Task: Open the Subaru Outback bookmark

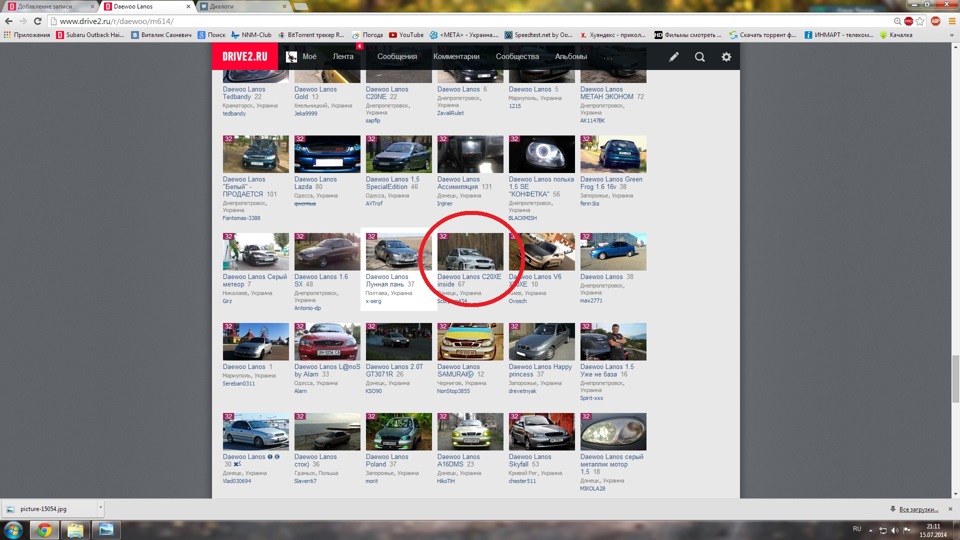Action: (90, 35)
